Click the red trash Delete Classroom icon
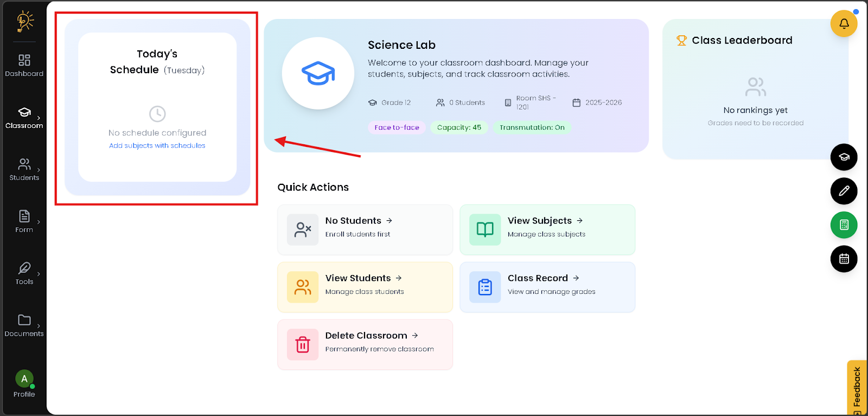 (303, 344)
